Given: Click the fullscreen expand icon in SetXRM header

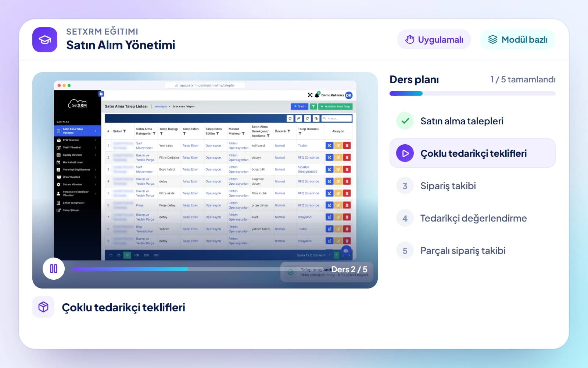Looking at the screenshot, I should click(x=310, y=95).
